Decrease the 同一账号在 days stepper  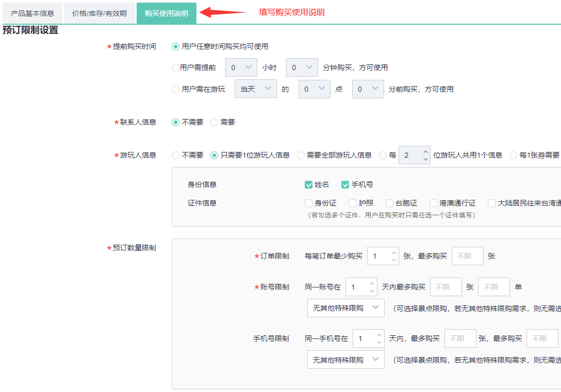tap(372, 291)
